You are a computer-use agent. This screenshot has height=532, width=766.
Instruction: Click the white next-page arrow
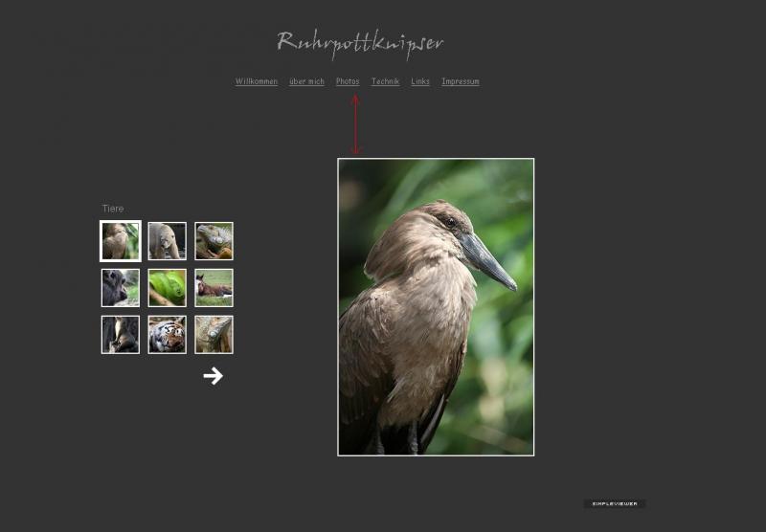coord(213,376)
